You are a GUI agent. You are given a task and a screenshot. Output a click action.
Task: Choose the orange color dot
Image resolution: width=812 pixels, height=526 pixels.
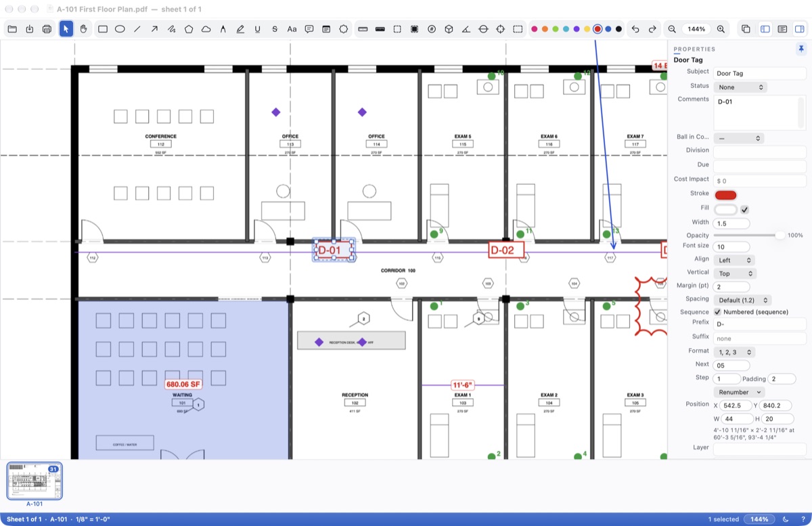(545, 29)
